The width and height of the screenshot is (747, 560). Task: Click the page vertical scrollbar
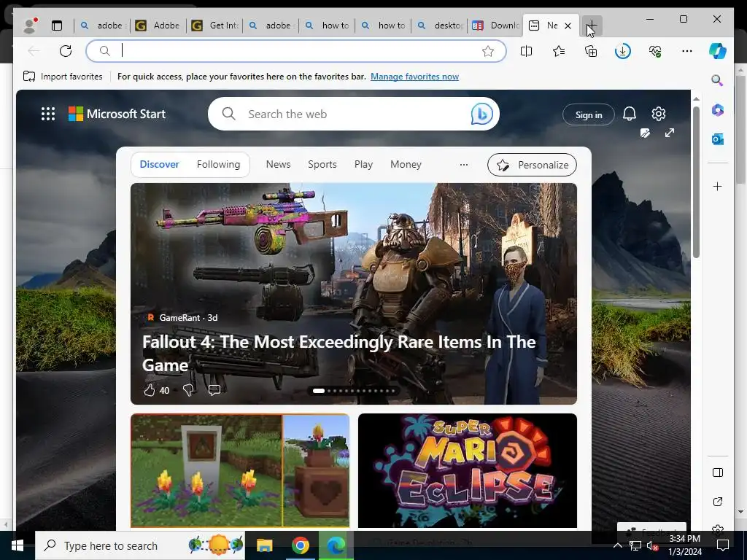point(696,182)
